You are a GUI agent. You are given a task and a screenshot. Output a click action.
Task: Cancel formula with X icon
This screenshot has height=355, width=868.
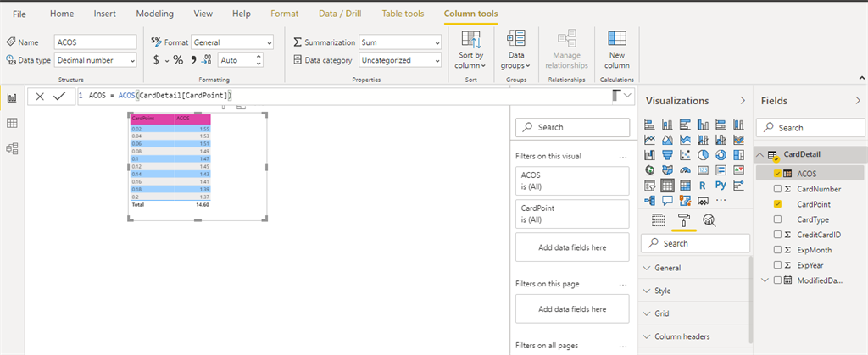click(x=40, y=97)
